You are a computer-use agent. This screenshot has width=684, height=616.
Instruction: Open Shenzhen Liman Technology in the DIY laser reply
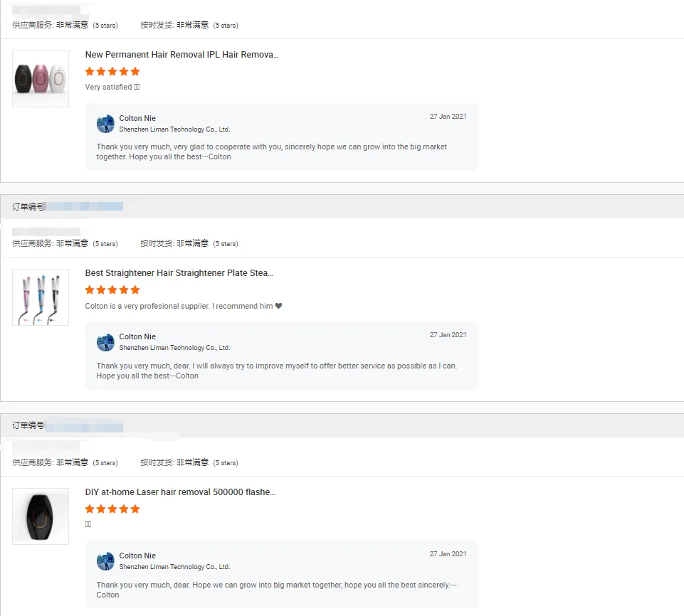(x=174, y=567)
